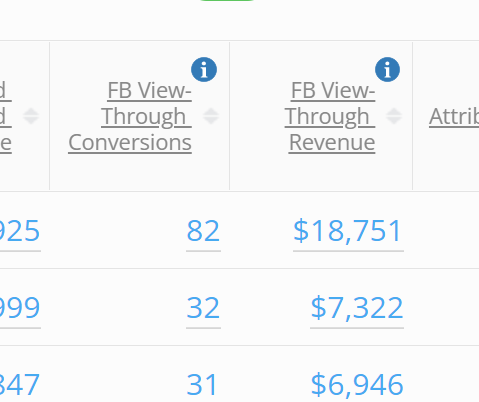Toggle sort arrows on partially visible leftmost column
This screenshot has height=402, width=479.
tap(31, 116)
